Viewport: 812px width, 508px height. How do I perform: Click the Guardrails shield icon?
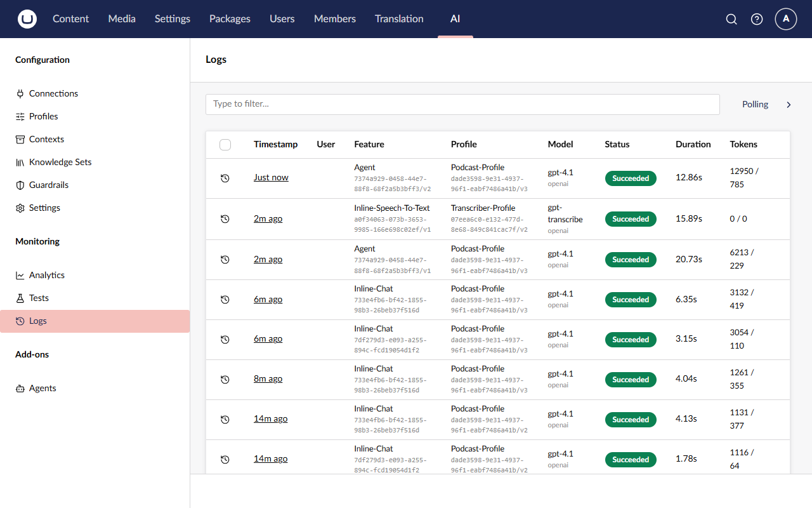[x=20, y=185]
